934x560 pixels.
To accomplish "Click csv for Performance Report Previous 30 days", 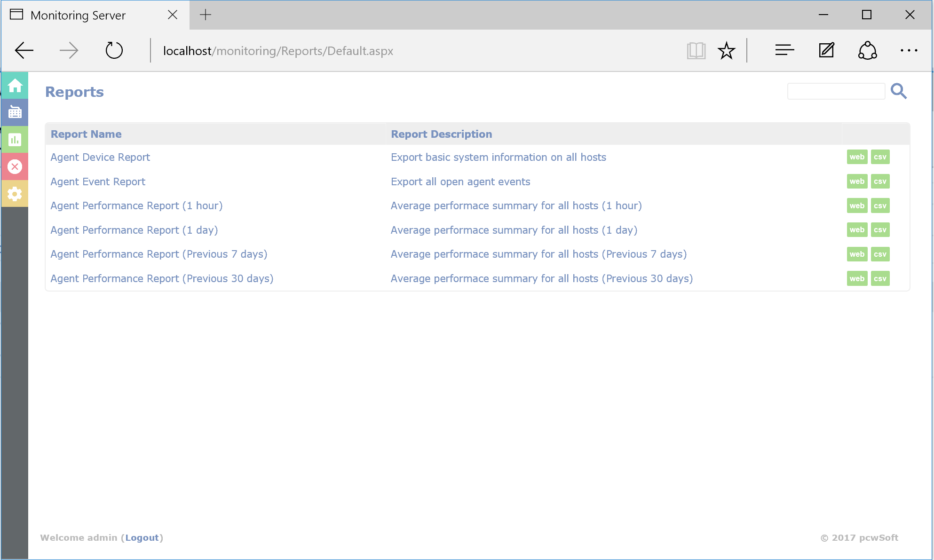I will [x=880, y=278].
